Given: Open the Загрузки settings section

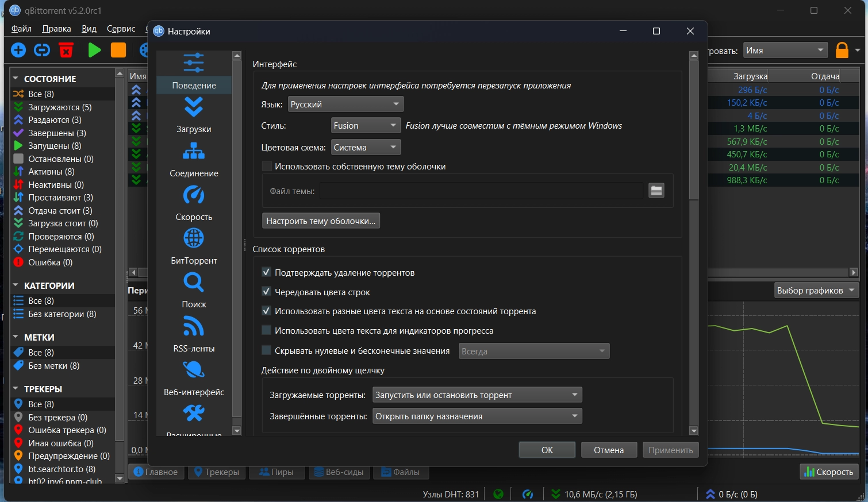Looking at the screenshot, I should (x=194, y=115).
